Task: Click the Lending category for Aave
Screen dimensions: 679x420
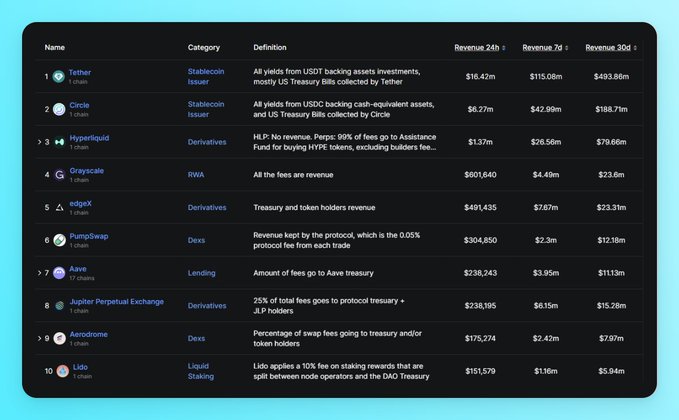Action: coord(202,273)
